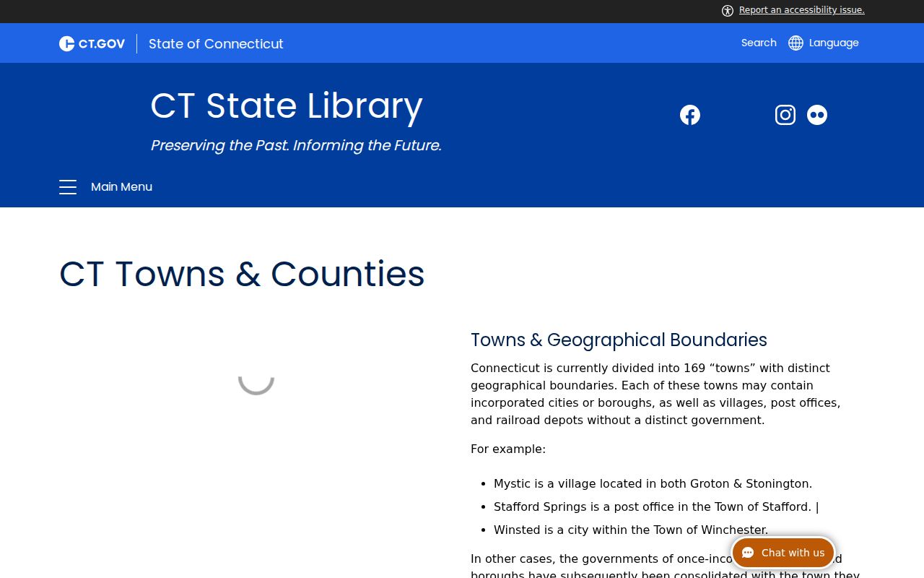Click the Stafford Springs bullet text
This screenshot has height=578, width=924.
(656, 506)
